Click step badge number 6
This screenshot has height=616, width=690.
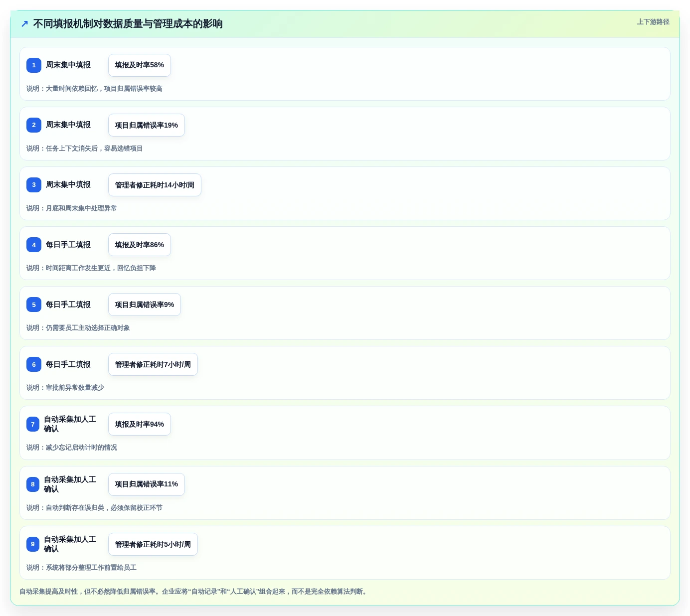click(x=34, y=364)
